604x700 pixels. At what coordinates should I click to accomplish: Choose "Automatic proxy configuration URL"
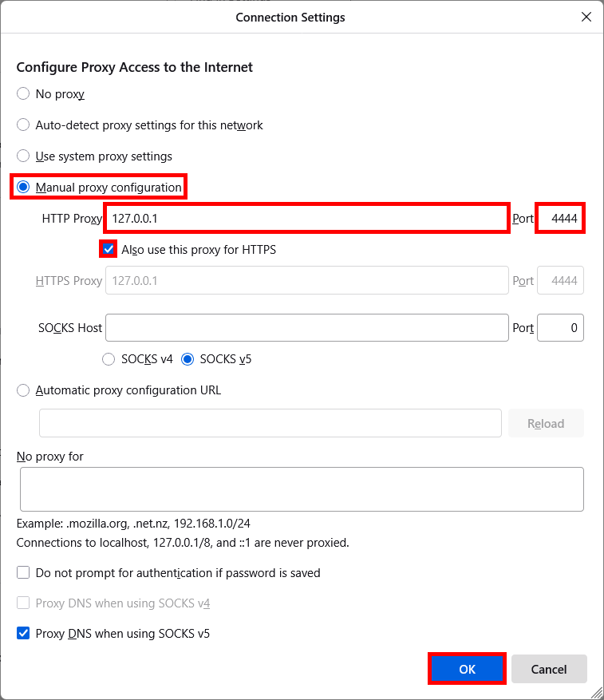pyautogui.click(x=22, y=390)
